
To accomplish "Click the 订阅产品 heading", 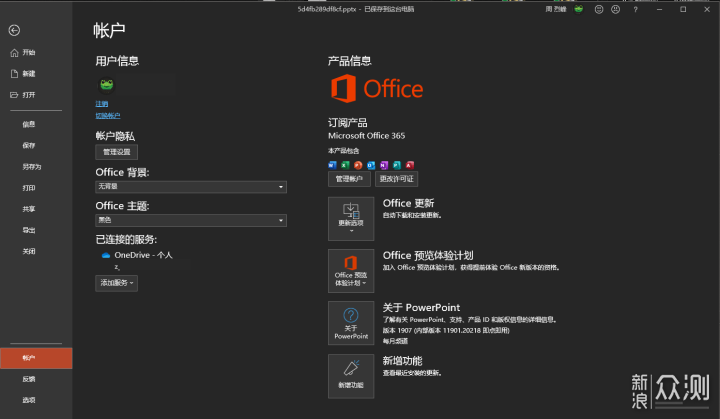I will 348,123.
